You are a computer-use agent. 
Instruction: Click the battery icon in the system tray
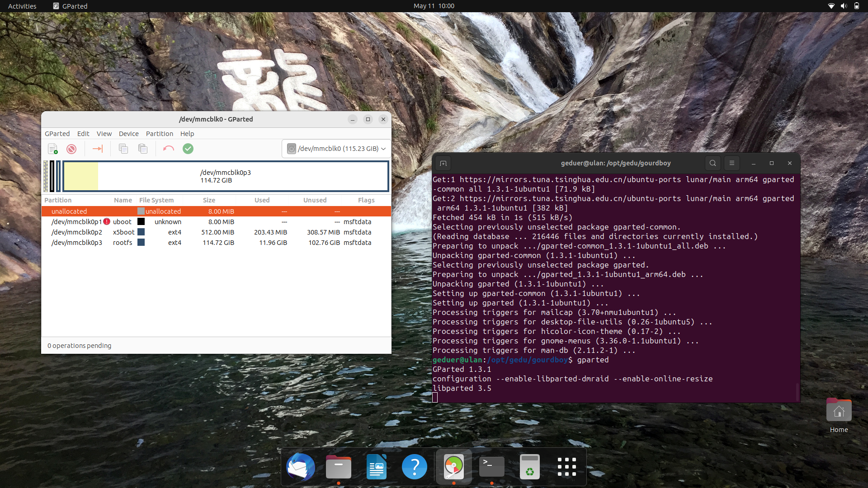(856, 6)
